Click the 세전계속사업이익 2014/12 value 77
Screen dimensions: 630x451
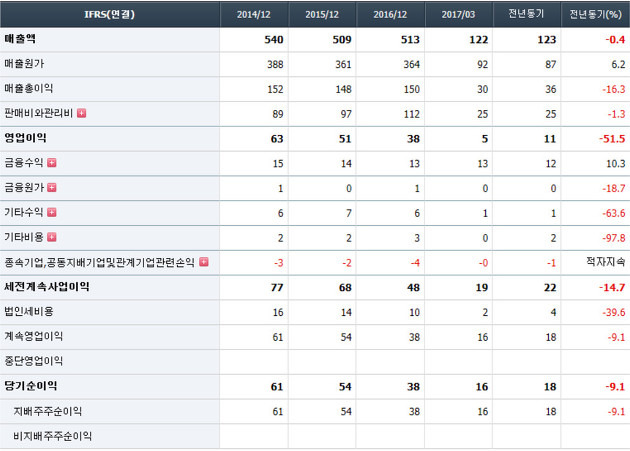(x=277, y=288)
